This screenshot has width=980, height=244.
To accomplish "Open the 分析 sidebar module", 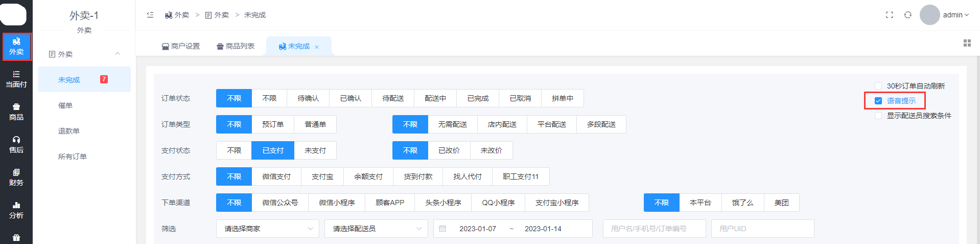I will (x=16, y=210).
